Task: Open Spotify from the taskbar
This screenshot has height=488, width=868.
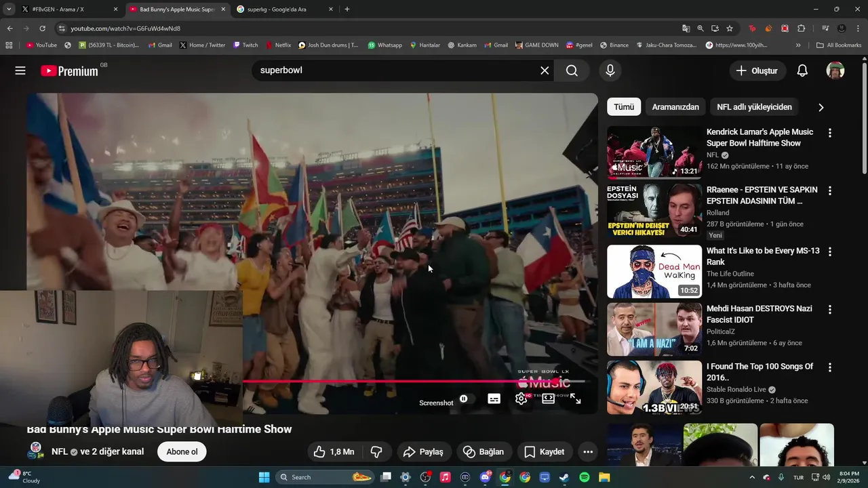Action: click(x=585, y=477)
